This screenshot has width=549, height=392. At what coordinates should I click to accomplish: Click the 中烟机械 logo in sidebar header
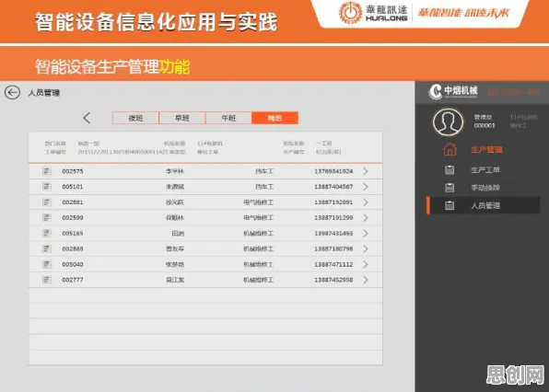(453, 91)
